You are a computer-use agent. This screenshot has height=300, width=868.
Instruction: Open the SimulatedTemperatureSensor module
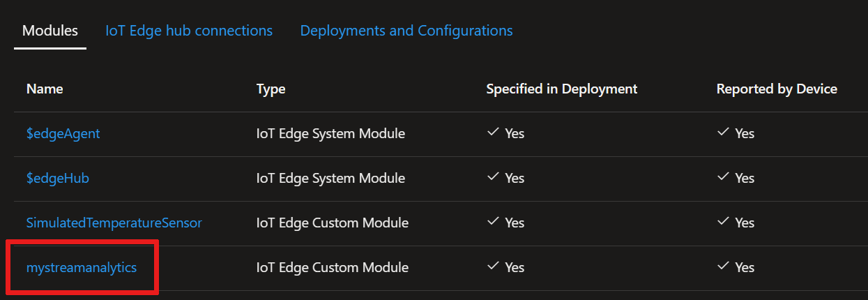114,223
